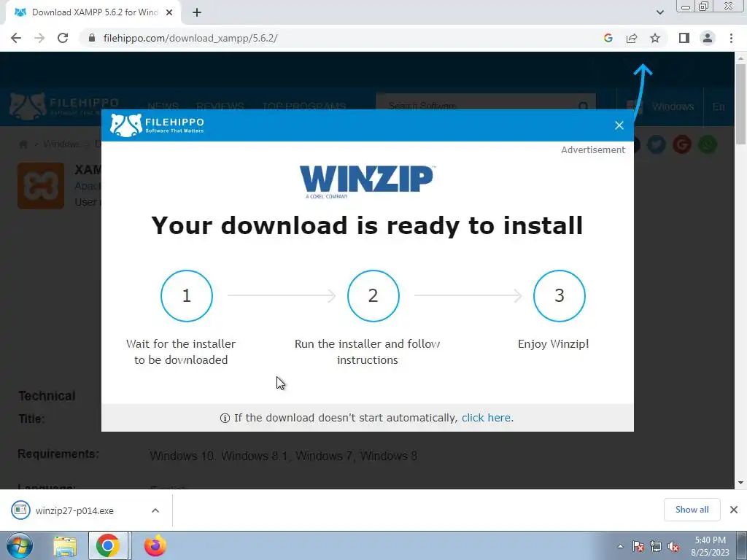Click the network tray icon
This screenshot has height=560, width=747.
point(656,546)
